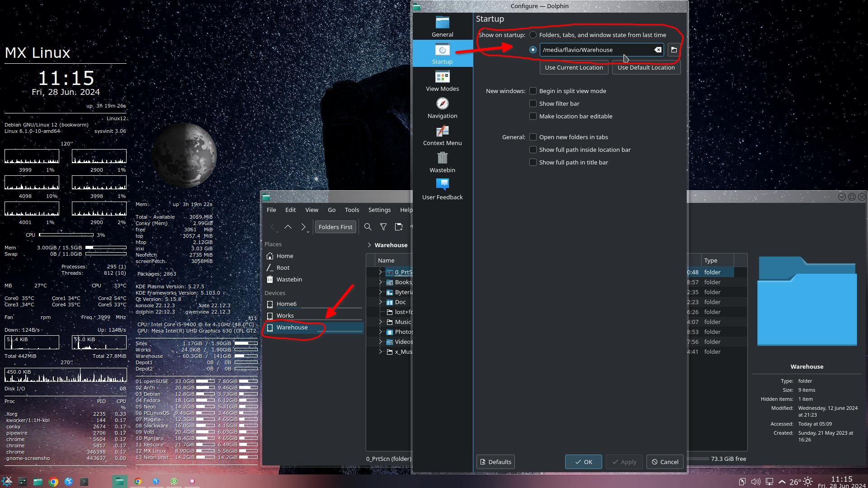Open the File menu in Dolphin

(x=271, y=210)
